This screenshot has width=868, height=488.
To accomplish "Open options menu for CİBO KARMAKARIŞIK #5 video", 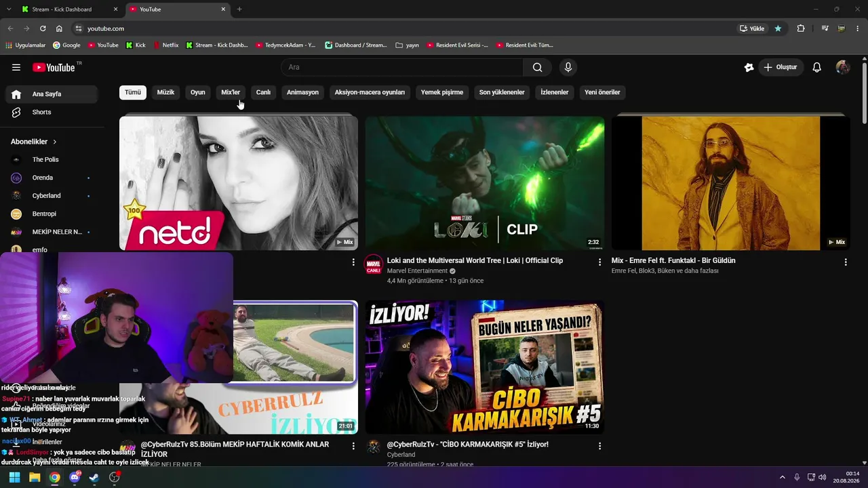I will tap(599, 446).
